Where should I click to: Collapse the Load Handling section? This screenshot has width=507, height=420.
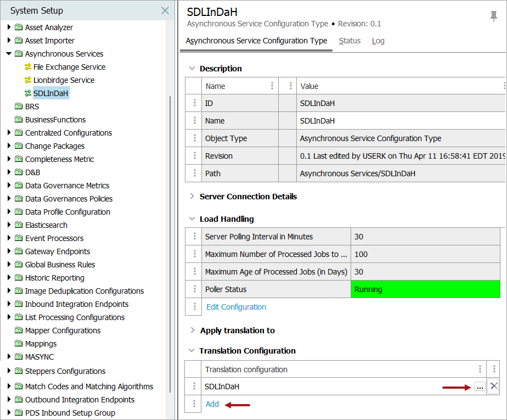point(192,219)
